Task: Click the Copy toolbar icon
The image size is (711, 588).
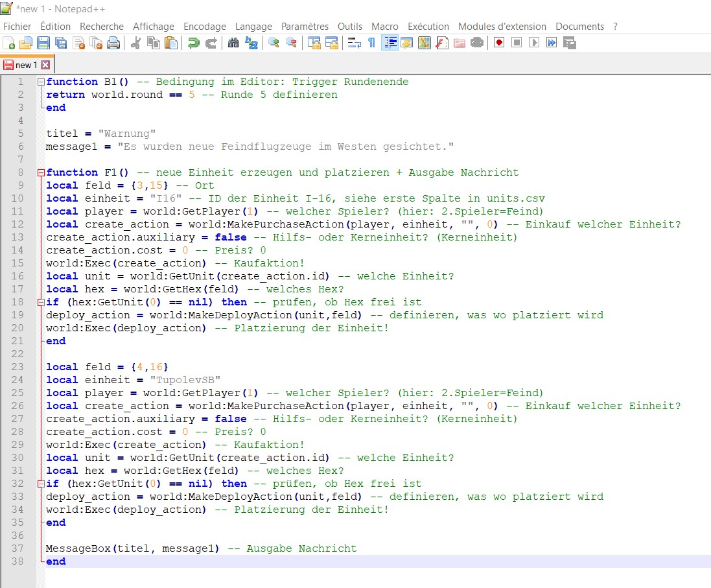Action: tap(154, 43)
